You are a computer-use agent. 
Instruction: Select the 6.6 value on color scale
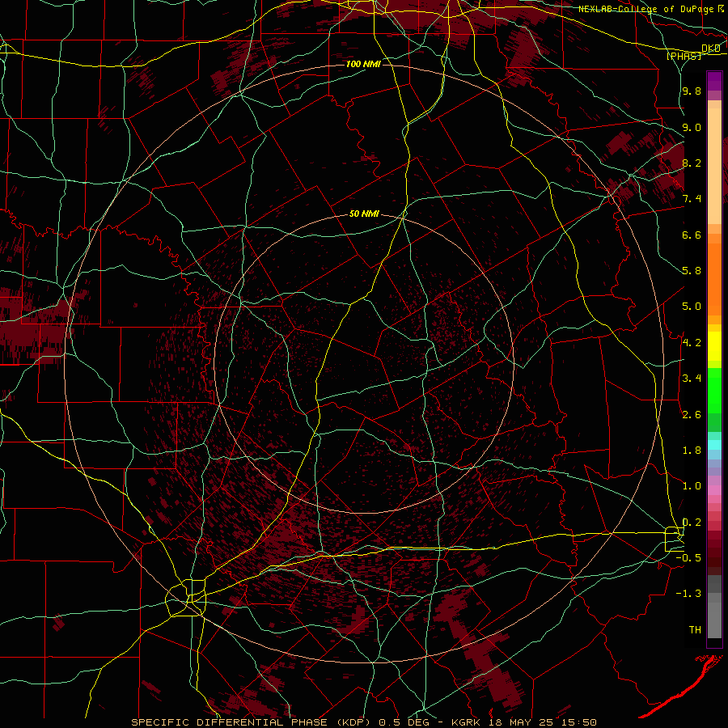pyautogui.click(x=692, y=235)
